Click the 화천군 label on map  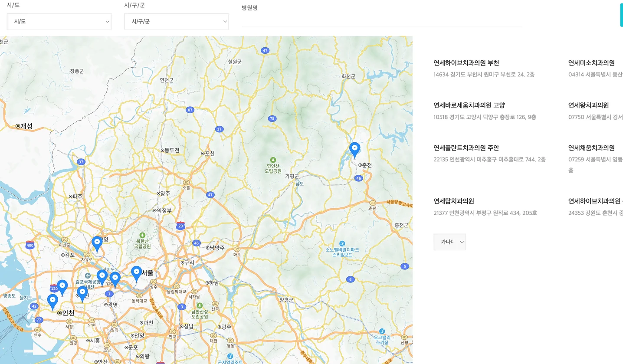point(348,76)
